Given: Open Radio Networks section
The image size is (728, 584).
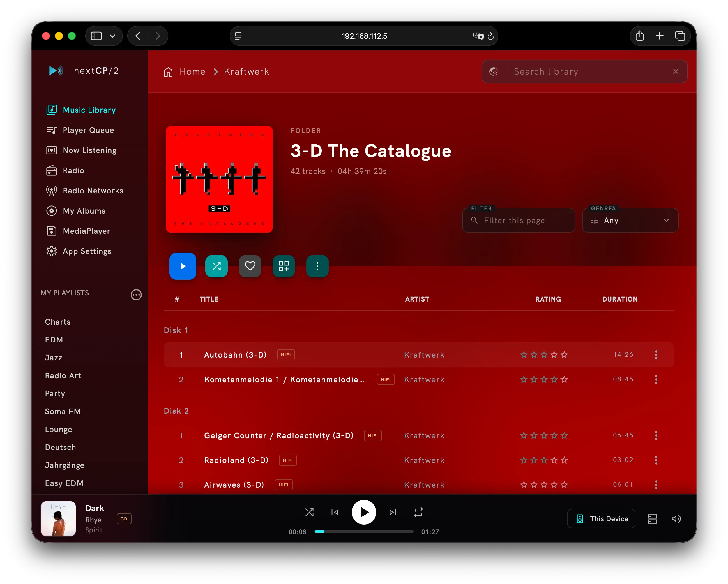Looking at the screenshot, I should 85,191.
